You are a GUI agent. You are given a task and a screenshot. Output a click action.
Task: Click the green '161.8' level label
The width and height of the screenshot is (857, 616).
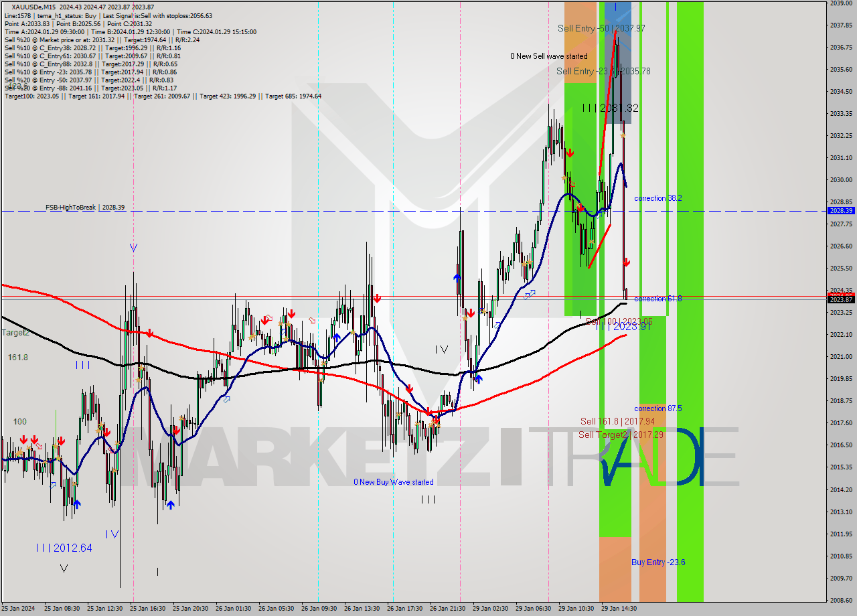click(18, 358)
